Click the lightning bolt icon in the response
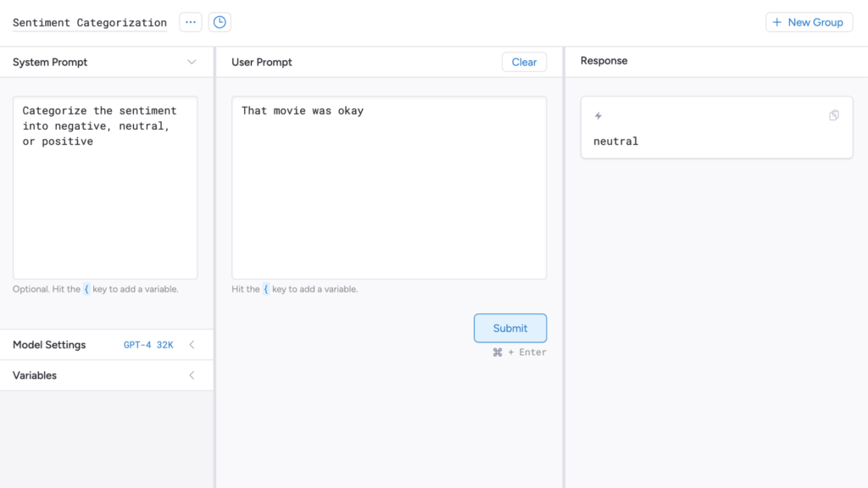 598,115
